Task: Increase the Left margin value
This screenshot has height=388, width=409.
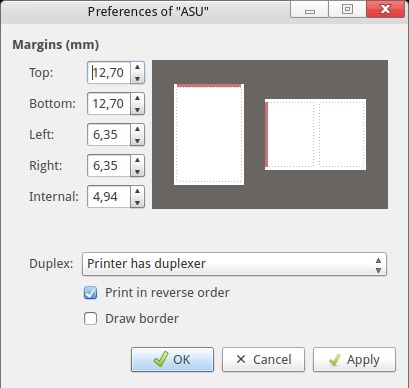Action: [x=137, y=129]
